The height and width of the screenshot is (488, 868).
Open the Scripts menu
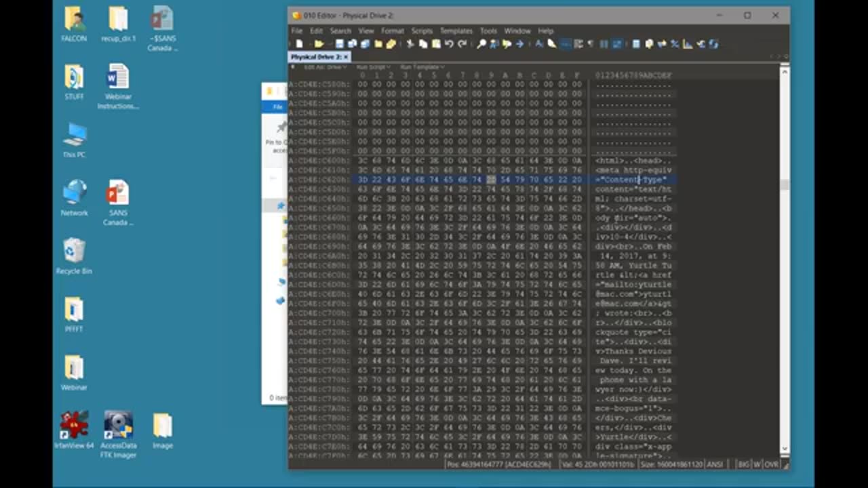(x=422, y=30)
